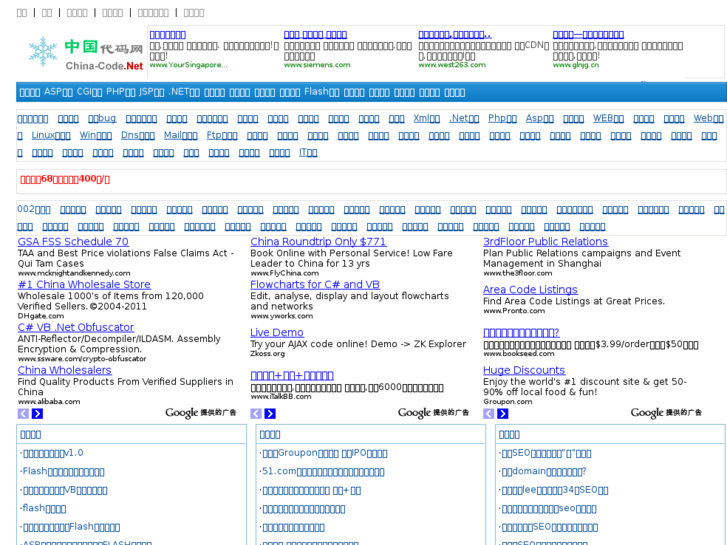Click previous arrow below China Wholesalers ad
This screenshot has height=545, width=727.
click(23, 413)
